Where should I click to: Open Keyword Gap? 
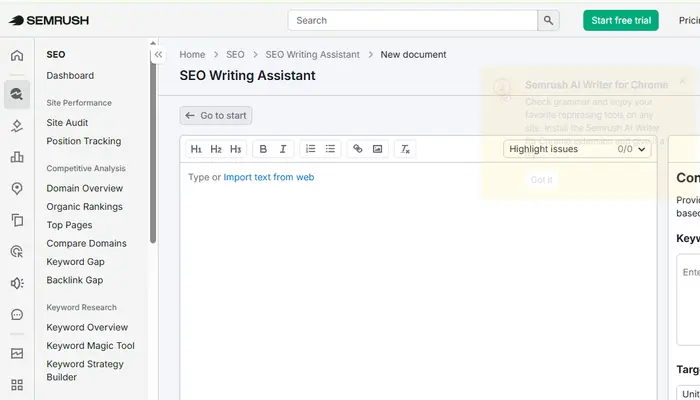pyautogui.click(x=75, y=262)
